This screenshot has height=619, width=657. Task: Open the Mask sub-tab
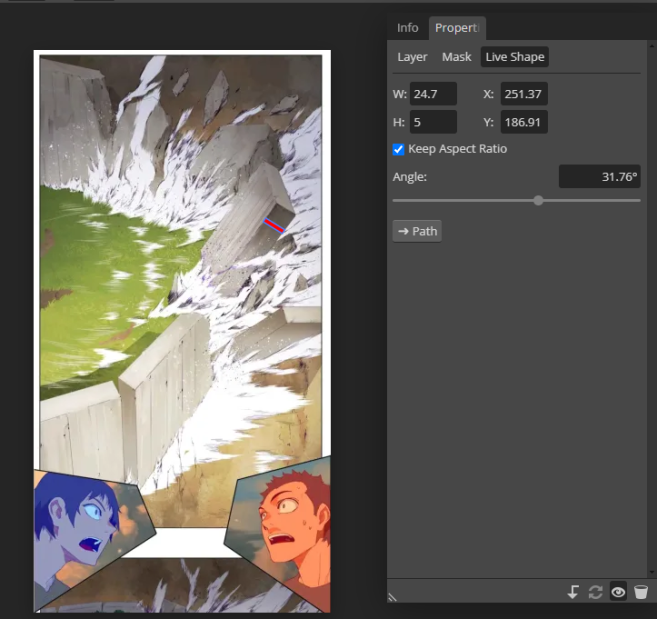(x=456, y=57)
